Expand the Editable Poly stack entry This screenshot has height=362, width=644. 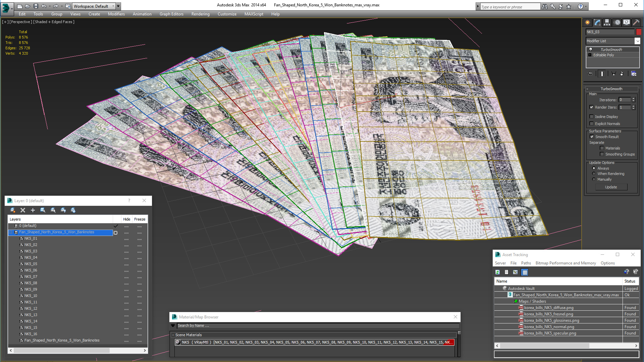590,55
